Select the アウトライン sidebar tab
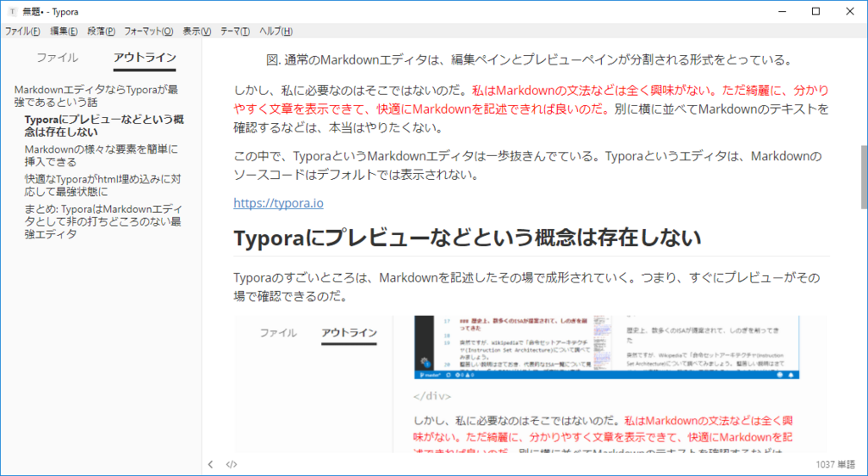 (144, 58)
